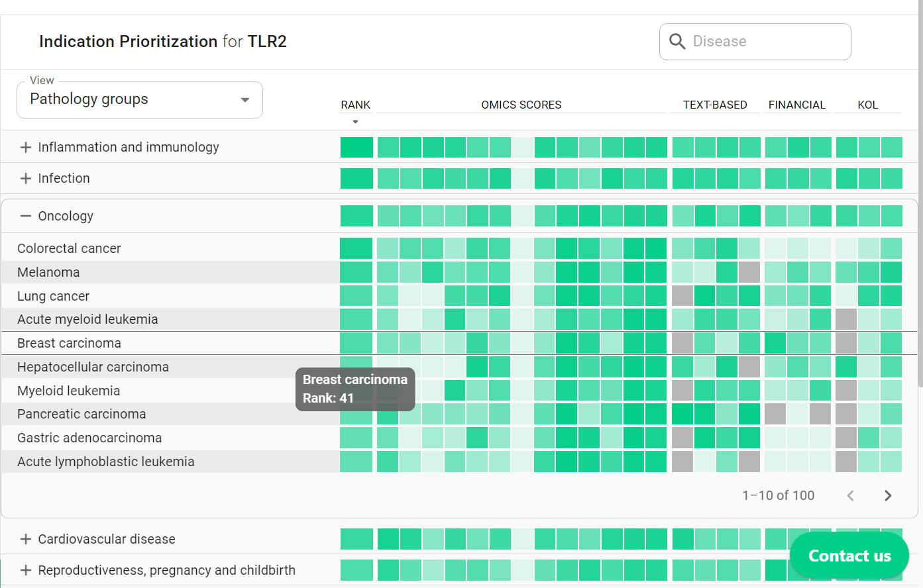The width and height of the screenshot is (923, 588).
Task: Click the FINANCIAL column header
Action: coord(796,105)
